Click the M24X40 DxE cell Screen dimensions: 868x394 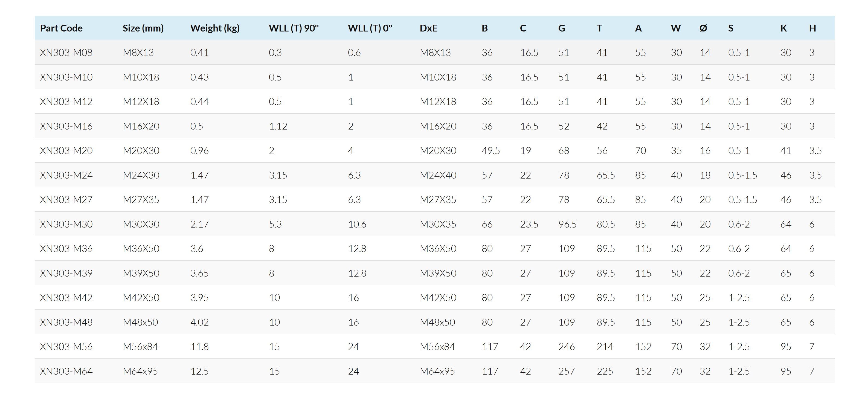coord(438,175)
